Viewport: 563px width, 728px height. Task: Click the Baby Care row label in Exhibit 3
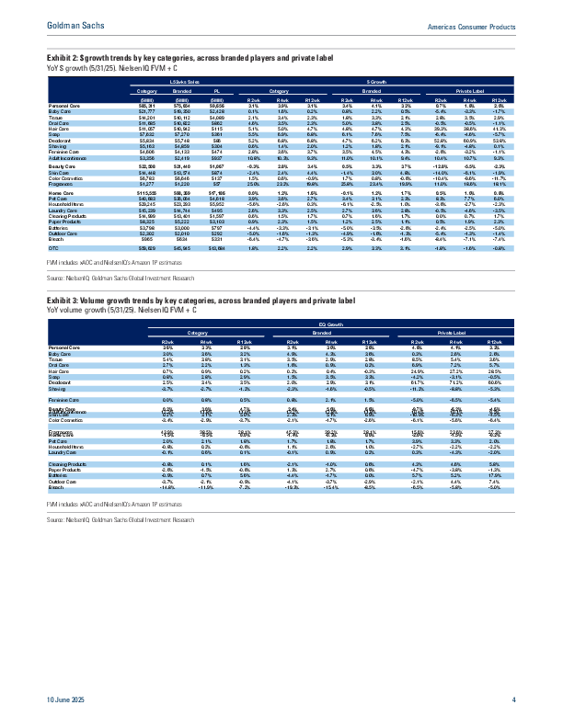tap(60, 354)
